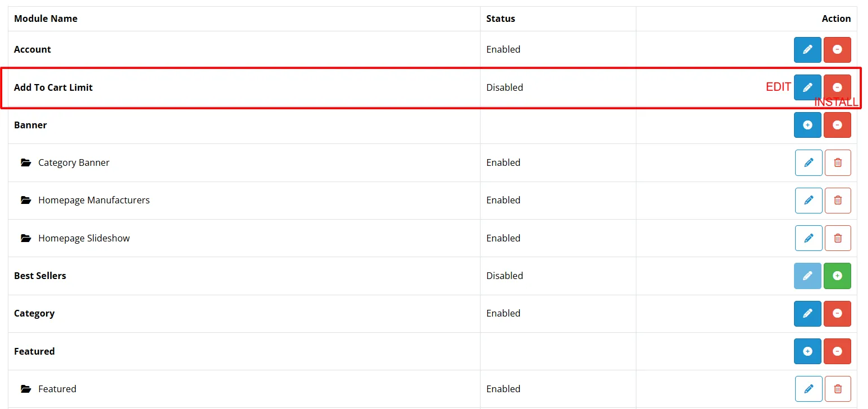This screenshot has height=409, width=868.
Task: Edit the Category Banner module
Action: click(809, 162)
